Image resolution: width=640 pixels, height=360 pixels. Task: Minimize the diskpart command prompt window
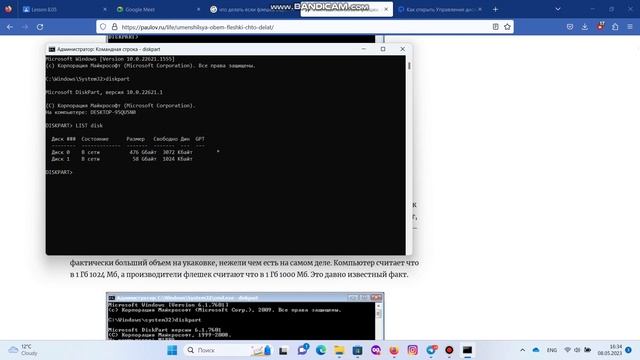363,49
